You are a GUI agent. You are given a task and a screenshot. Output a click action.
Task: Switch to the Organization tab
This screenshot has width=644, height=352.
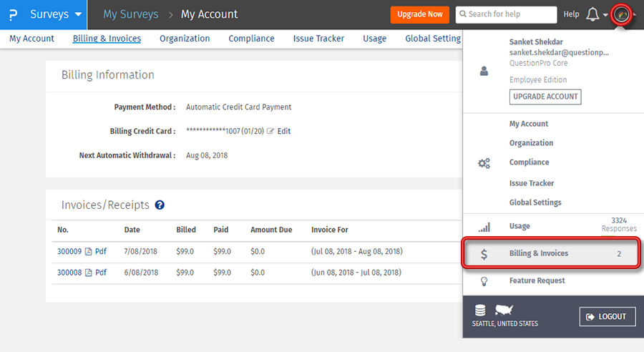tap(185, 39)
